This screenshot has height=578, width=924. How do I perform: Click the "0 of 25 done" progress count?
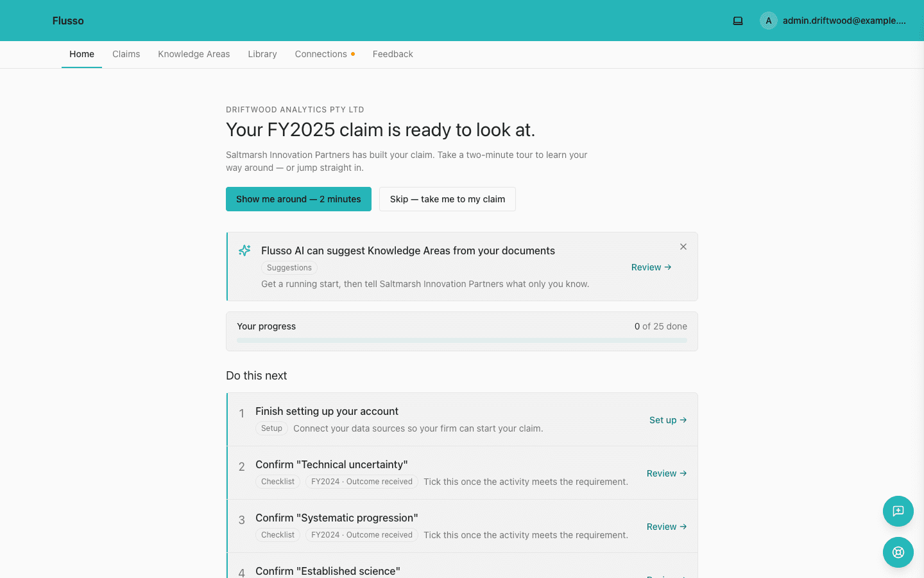tap(661, 326)
